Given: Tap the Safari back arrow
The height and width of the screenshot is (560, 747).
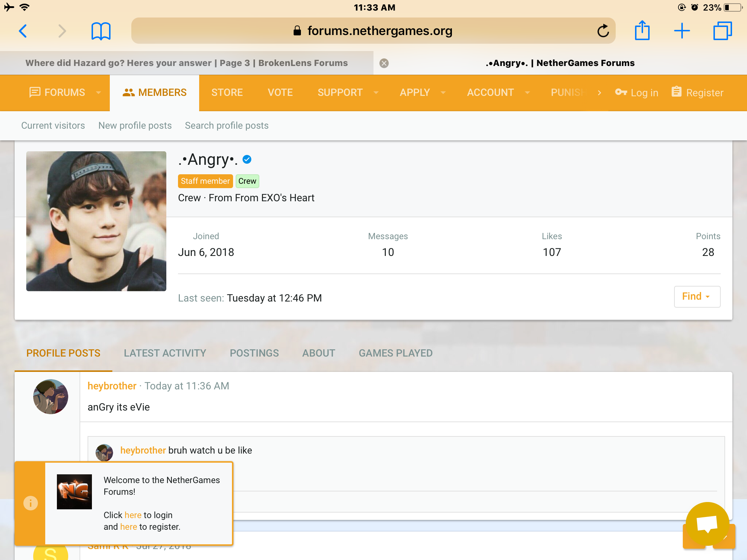Looking at the screenshot, I should [x=23, y=31].
